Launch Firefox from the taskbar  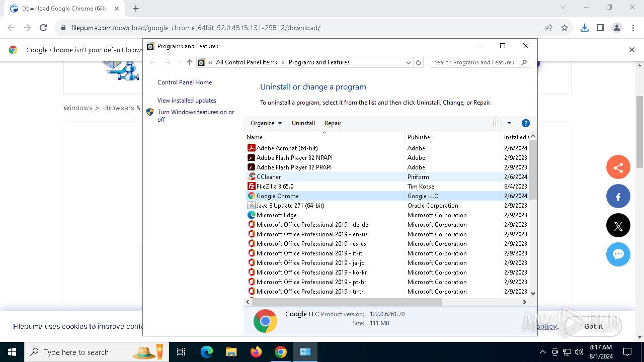(256, 352)
